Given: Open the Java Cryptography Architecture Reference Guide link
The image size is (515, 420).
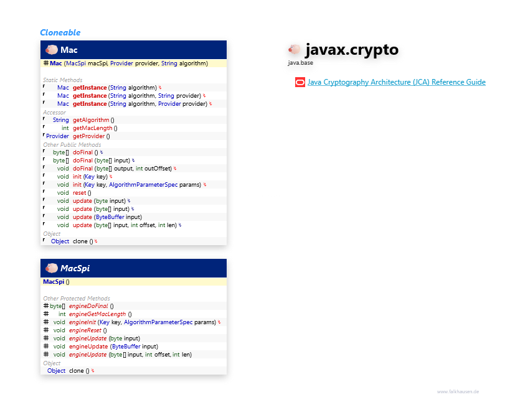Looking at the screenshot, I should click(x=397, y=82).
